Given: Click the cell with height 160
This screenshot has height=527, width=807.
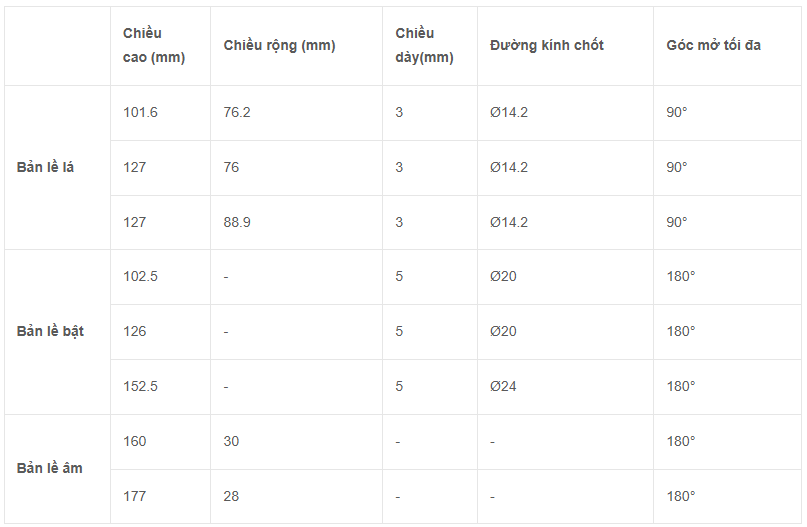Looking at the screenshot, I should 160,442.
